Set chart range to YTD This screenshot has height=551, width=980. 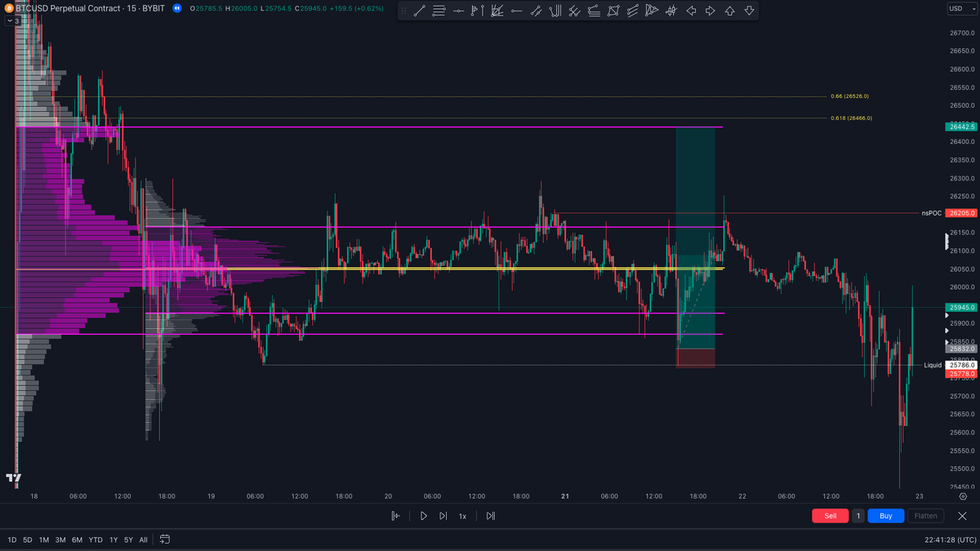click(x=96, y=540)
